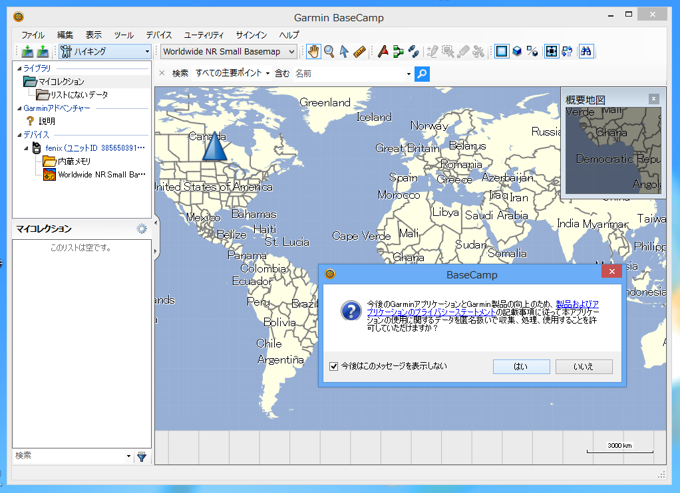Click the はい button in dialog
Viewport: 680px width, 493px height.
tap(521, 366)
